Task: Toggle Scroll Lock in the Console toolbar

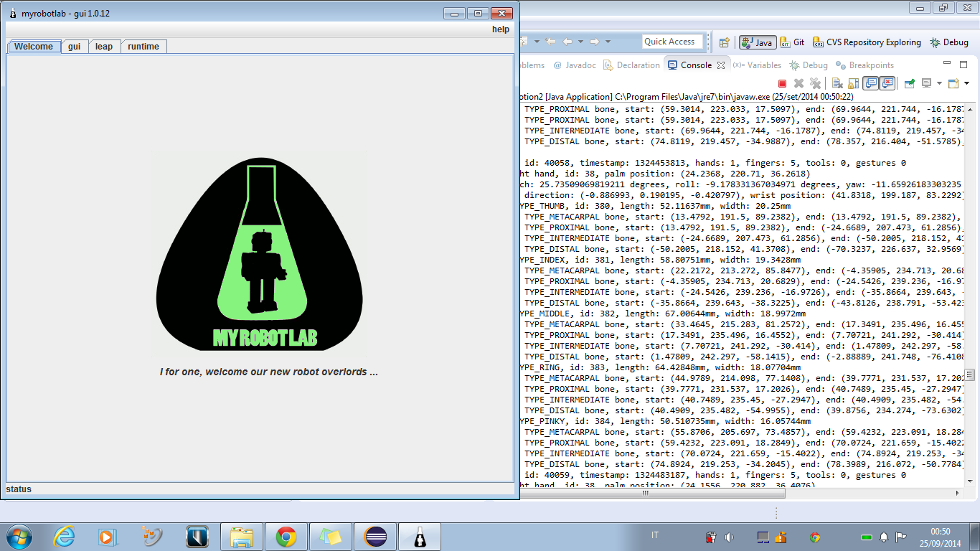Action: pos(854,83)
